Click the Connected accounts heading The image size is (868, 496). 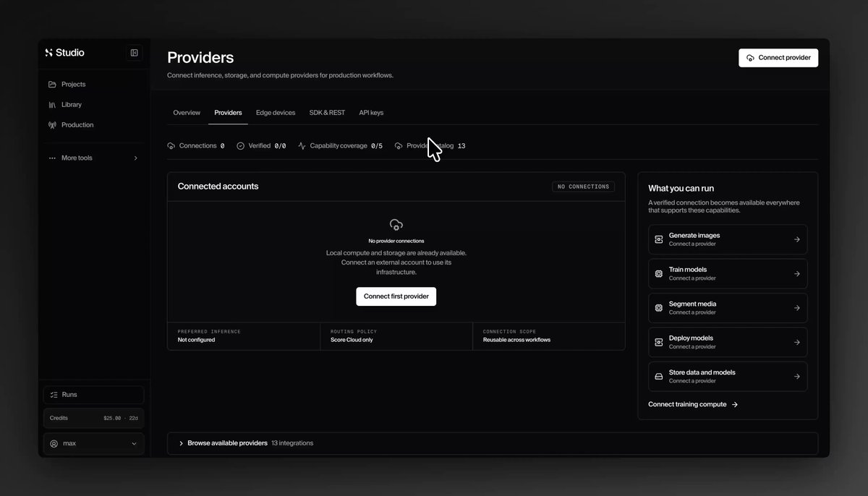[218, 187]
